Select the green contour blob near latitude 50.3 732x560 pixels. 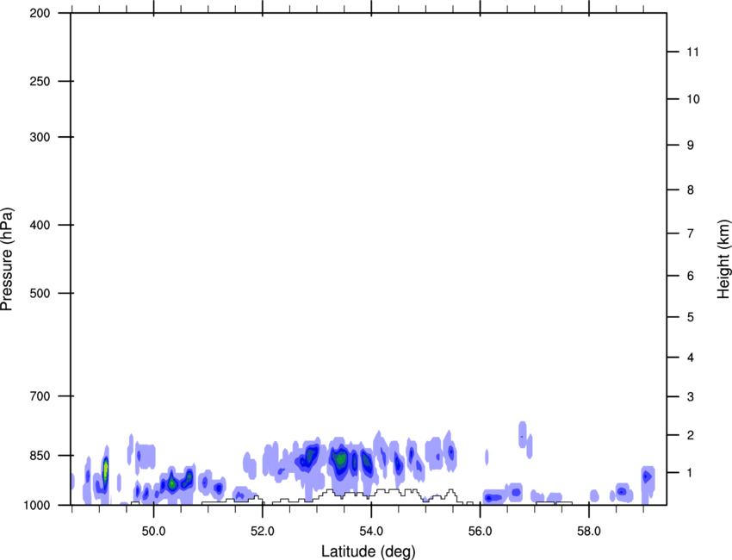coord(171,483)
